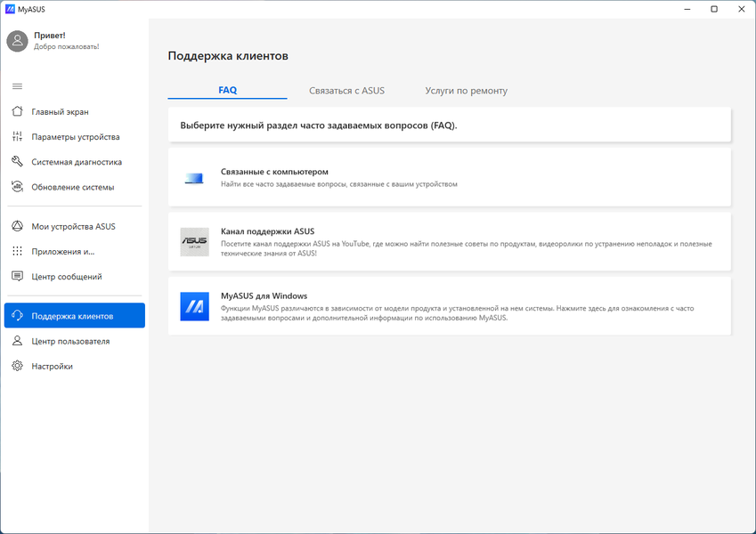Click Добро пожаловать! text
This screenshot has width=756, height=534.
67,47
